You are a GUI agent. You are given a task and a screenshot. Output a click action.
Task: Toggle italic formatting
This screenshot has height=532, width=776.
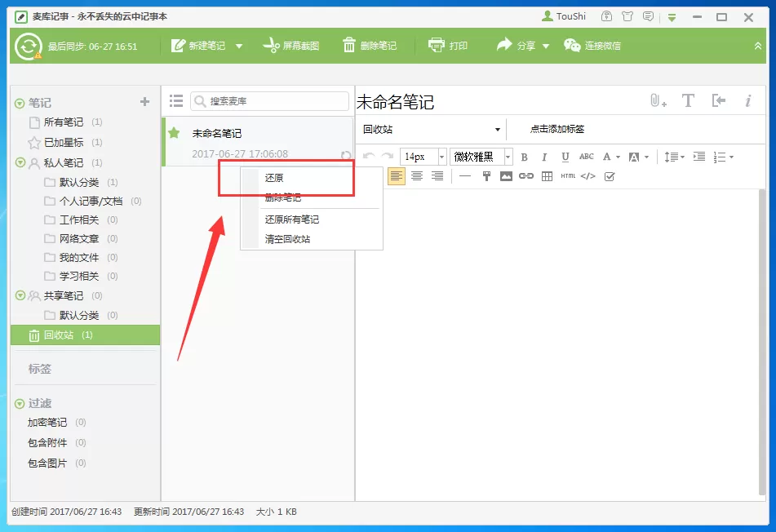pyautogui.click(x=544, y=157)
